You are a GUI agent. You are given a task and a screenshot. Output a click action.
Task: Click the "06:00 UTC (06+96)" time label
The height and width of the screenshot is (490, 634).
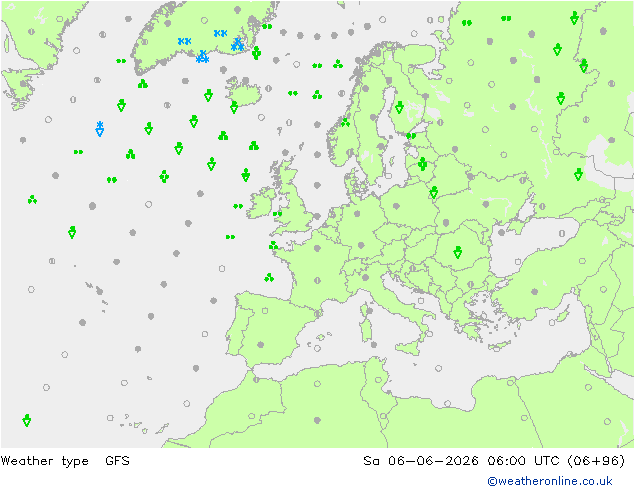[556, 461]
